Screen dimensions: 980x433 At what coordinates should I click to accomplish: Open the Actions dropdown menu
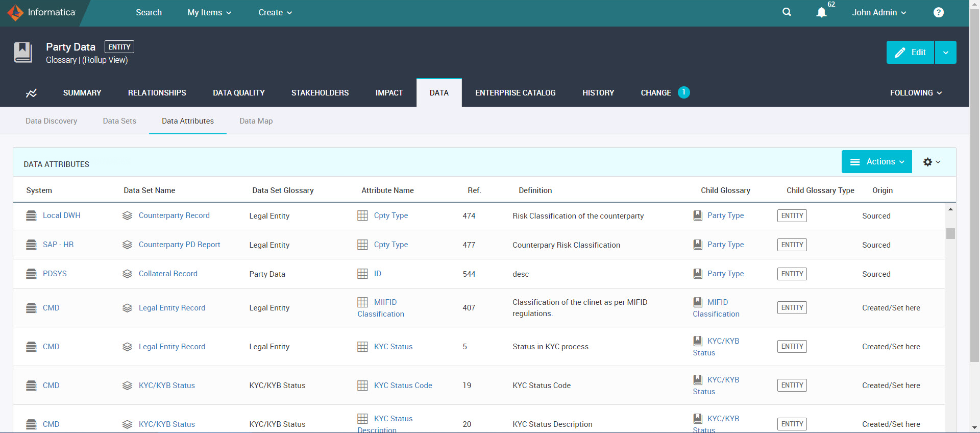877,162
